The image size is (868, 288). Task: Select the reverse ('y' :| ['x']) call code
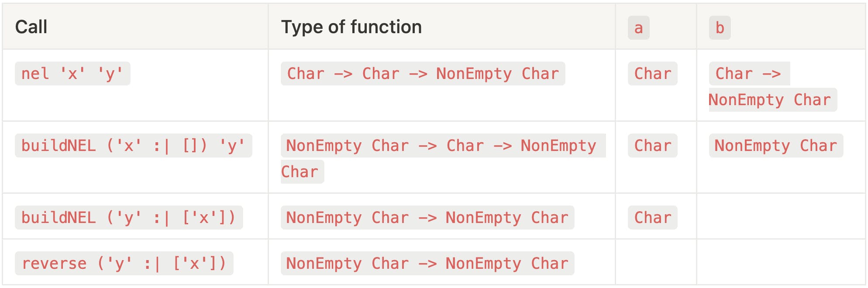click(x=124, y=263)
